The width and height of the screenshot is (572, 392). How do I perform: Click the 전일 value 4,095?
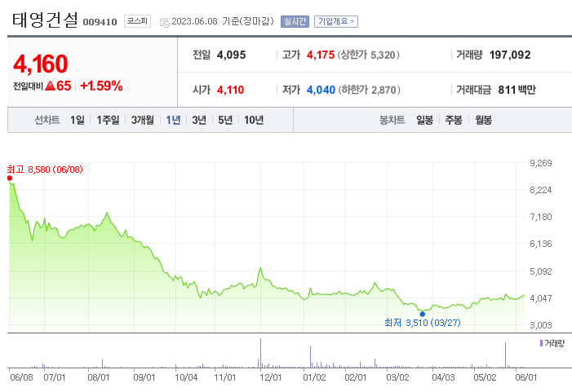[231, 55]
